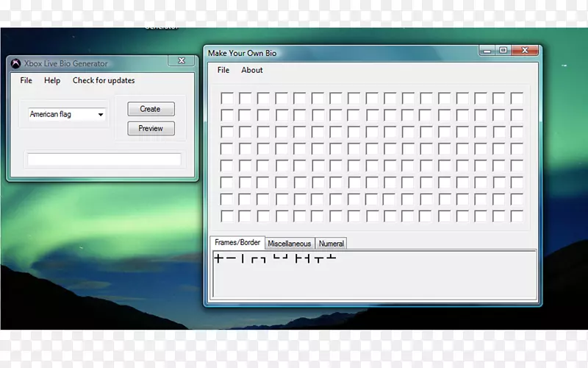Screen dimensions: 588x368
Task: Switch to the Frames/Border tab
Action: pyautogui.click(x=237, y=243)
